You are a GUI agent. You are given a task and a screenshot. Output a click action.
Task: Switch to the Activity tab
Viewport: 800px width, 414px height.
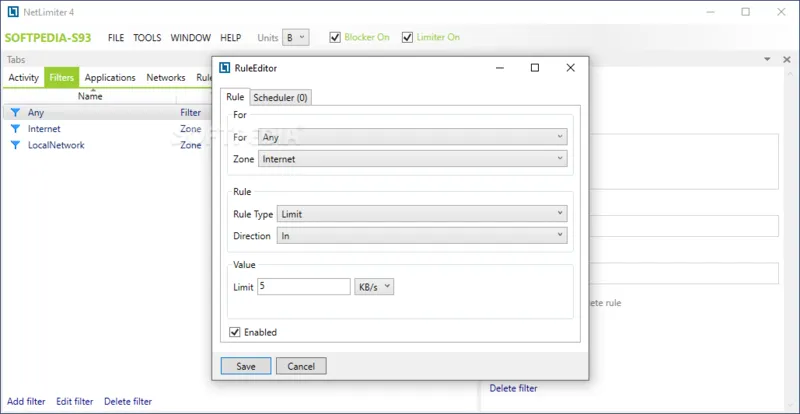pyautogui.click(x=23, y=78)
